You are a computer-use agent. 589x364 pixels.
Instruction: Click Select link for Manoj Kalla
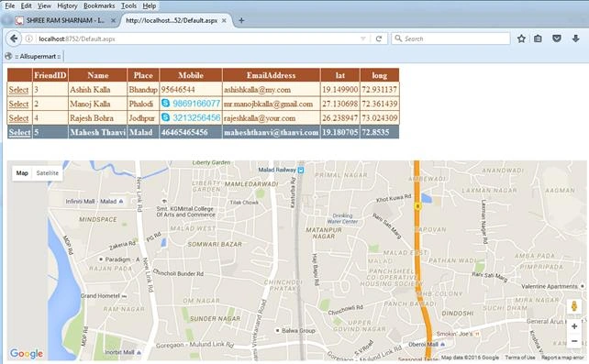point(18,104)
